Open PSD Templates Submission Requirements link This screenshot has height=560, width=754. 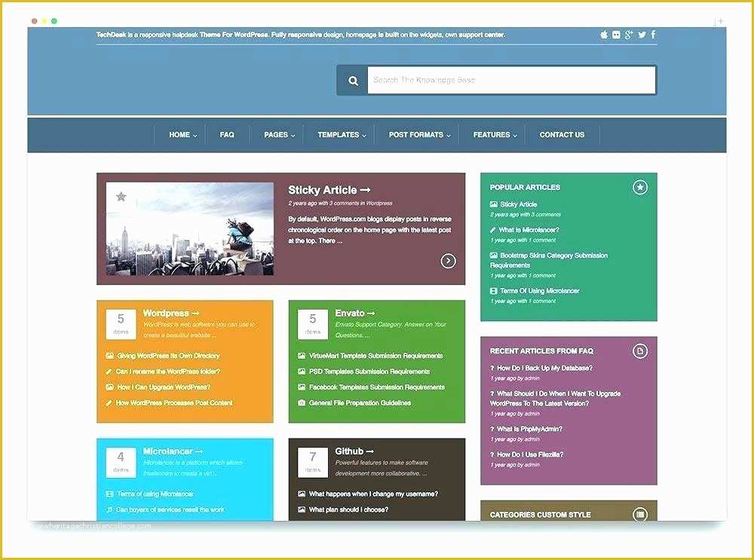[x=369, y=372]
